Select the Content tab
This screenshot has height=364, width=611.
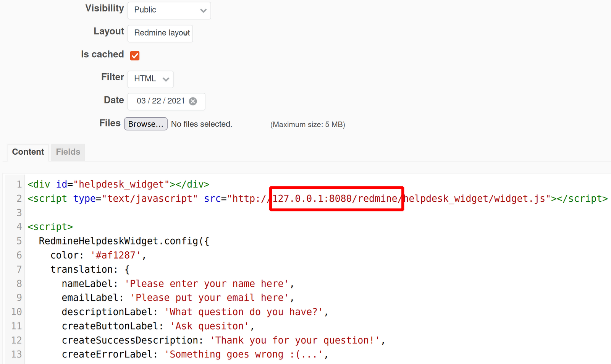pyautogui.click(x=27, y=152)
